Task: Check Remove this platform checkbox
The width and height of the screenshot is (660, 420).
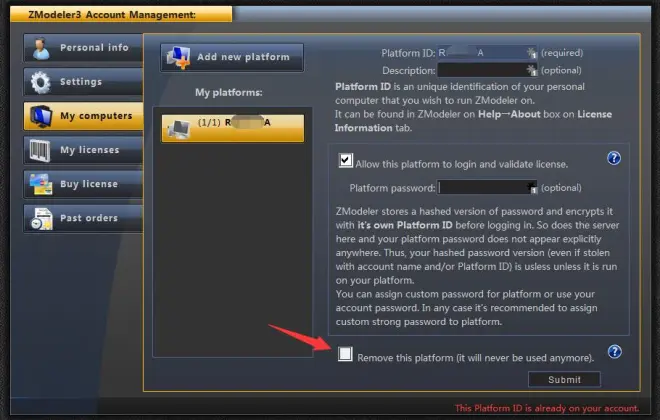Action: [345, 354]
